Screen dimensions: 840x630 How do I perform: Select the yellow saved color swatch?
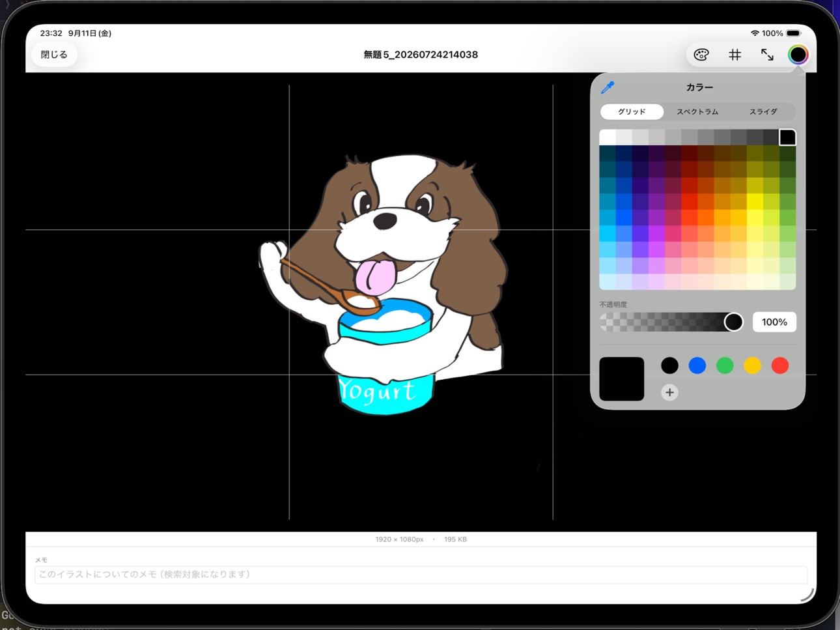tap(753, 365)
